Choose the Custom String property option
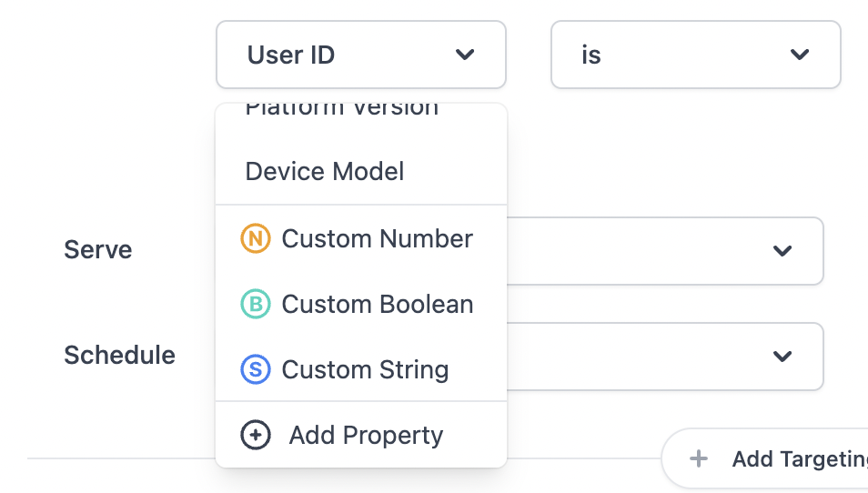Viewport: 868px width, 493px height. pyautogui.click(x=365, y=370)
